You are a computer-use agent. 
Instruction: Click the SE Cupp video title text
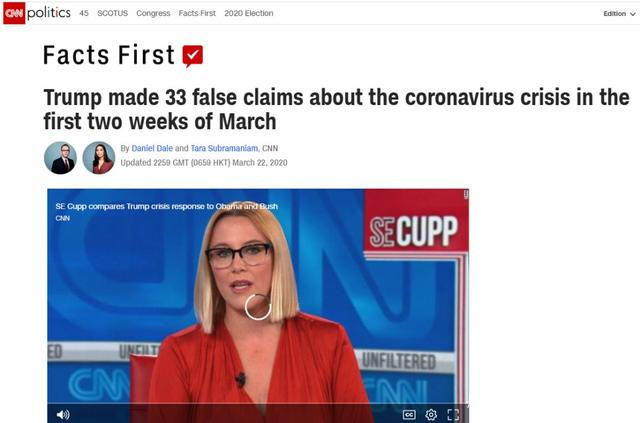point(167,206)
